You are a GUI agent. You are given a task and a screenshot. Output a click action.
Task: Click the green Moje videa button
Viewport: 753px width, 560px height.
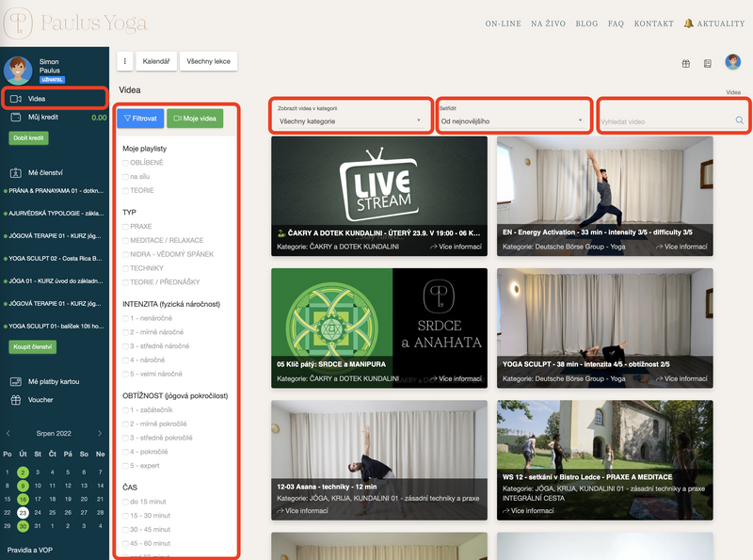[x=195, y=119]
